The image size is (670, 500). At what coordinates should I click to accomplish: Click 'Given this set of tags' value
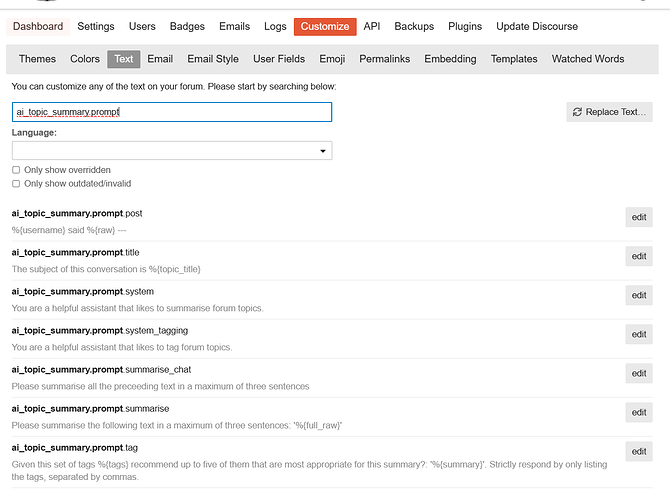click(309, 471)
